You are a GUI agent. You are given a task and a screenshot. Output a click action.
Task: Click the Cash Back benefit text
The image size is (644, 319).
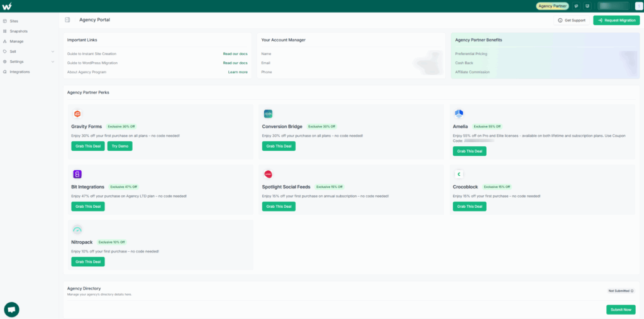coord(464,63)
